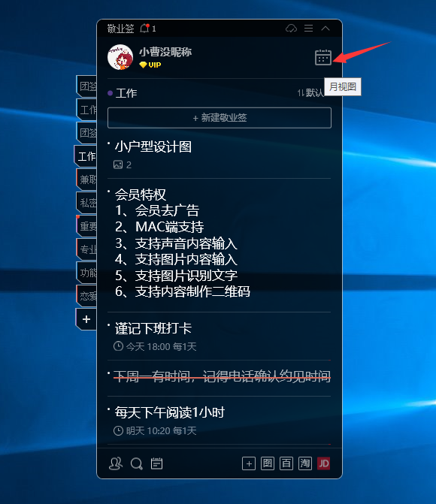Open the 默认 sort order dropdown

coord(310,93)
